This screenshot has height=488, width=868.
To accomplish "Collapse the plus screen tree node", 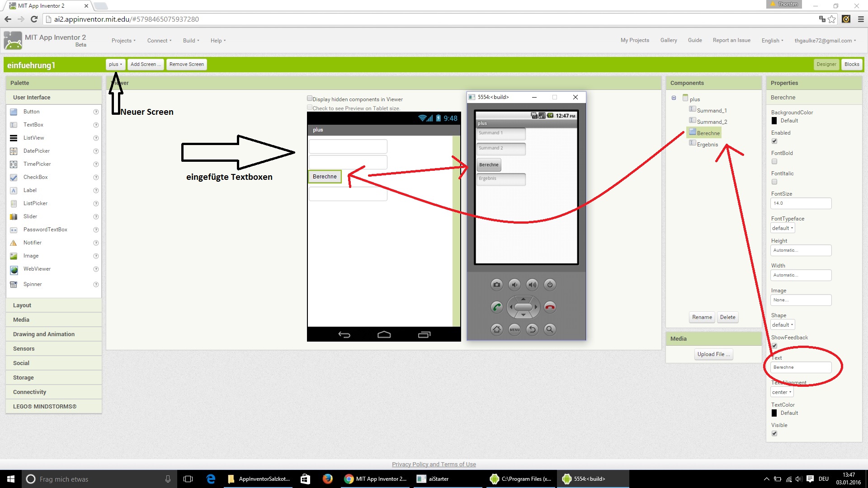I will coord(674,98).
